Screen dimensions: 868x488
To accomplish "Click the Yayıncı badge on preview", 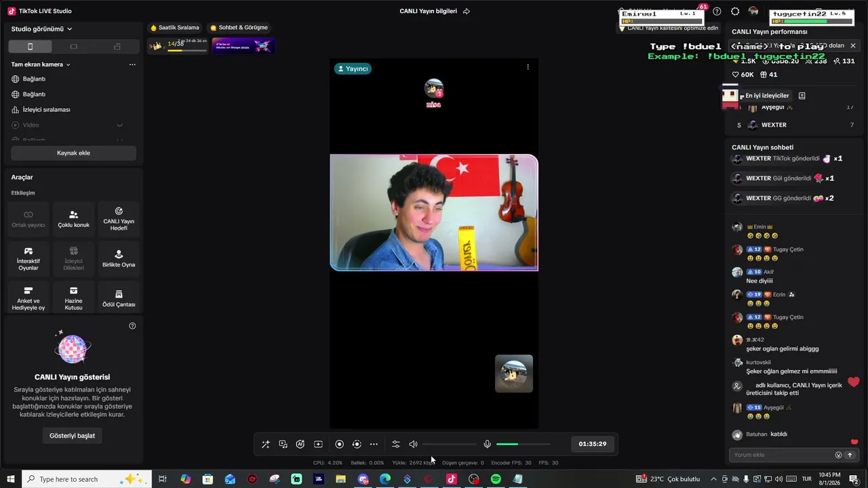I will [x=353, y=68].
